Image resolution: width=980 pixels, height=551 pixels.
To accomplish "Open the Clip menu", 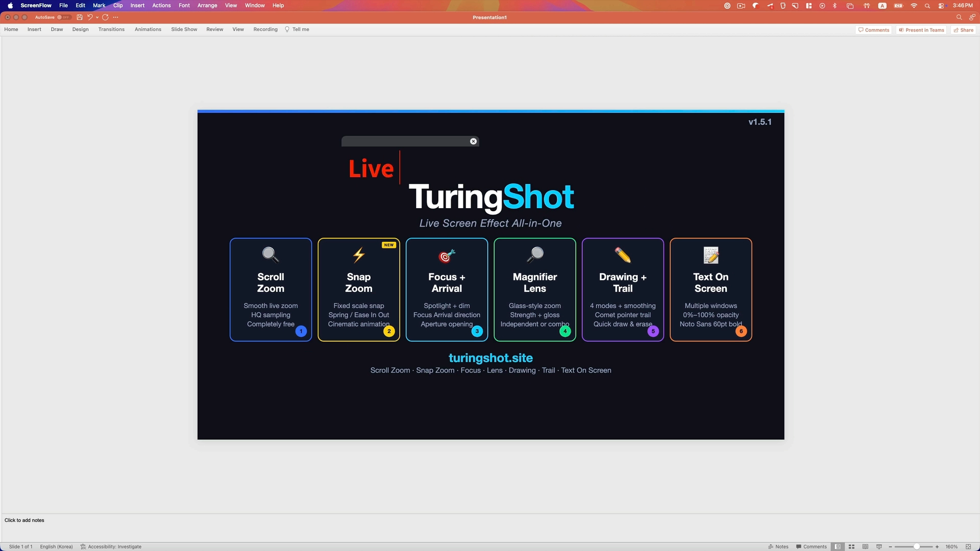I will (118, 6).
